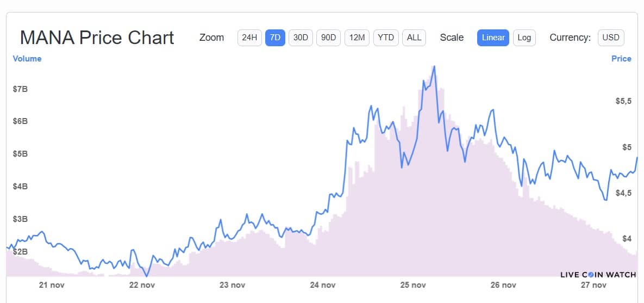Image resolution: width=644 pixels, height=303 pixels.
Task: Click the price peak on the chart
Action: point(434,66)
